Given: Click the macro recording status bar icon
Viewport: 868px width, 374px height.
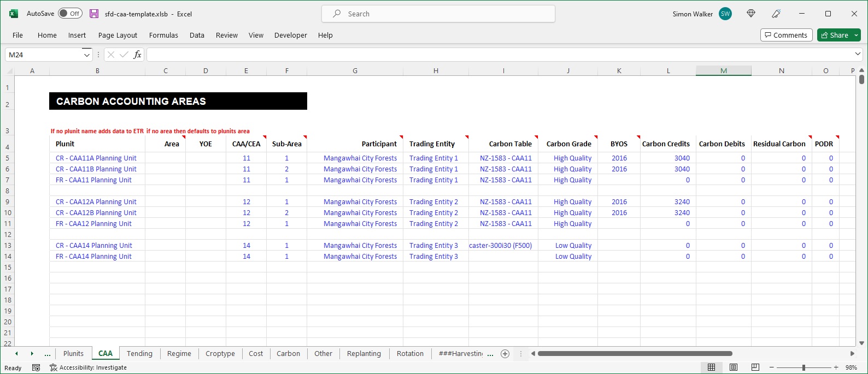Looking at the screenshot, I should (36, 368).
